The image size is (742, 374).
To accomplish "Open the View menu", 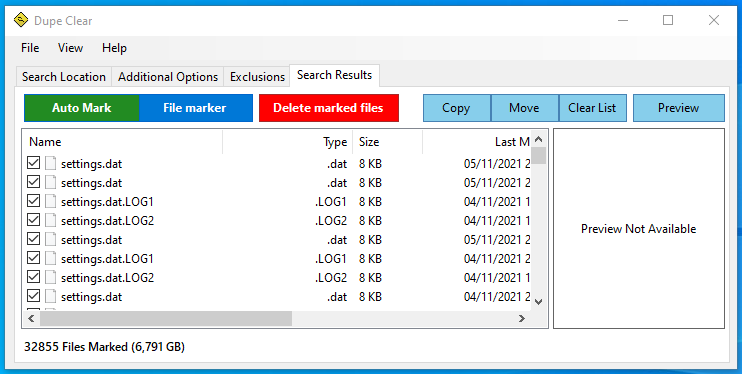I will click(70, 48).
